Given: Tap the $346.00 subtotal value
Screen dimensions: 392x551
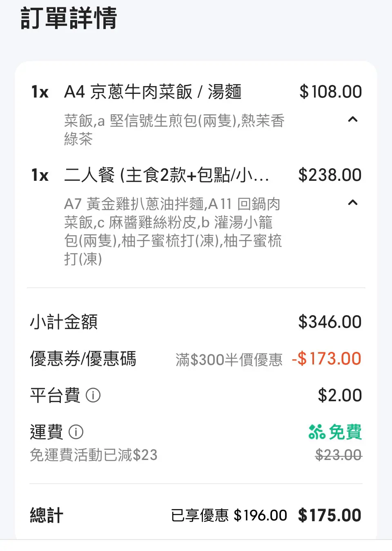Looking at the screenshot, I should (x=330, y=322).
